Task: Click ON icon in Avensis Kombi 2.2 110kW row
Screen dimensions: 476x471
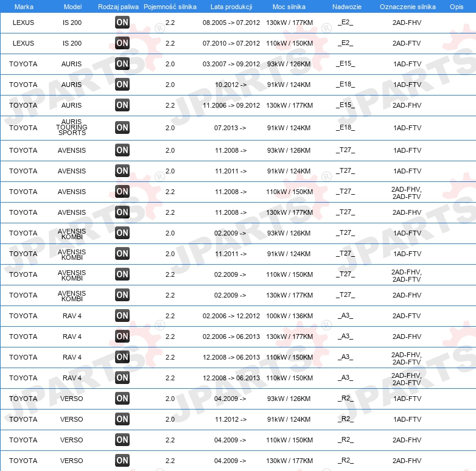Action: tap(122, 274)
